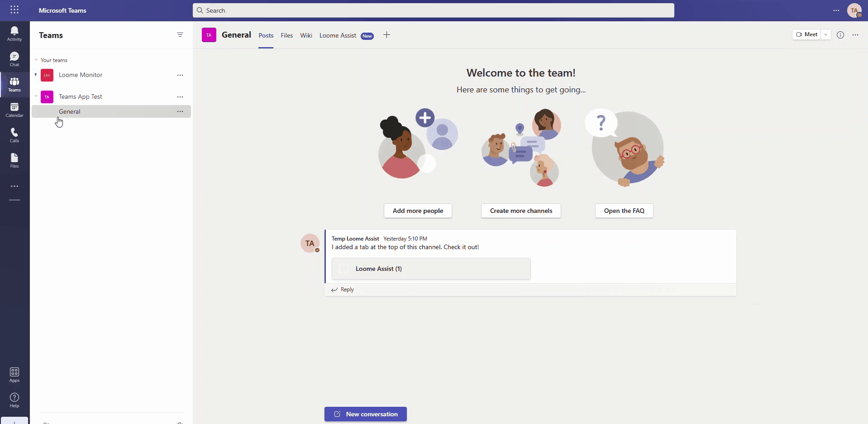The image size is (868, 424).
Task: Click the filter teams icon
Action: pyautogui.click(x=180, y=35)
